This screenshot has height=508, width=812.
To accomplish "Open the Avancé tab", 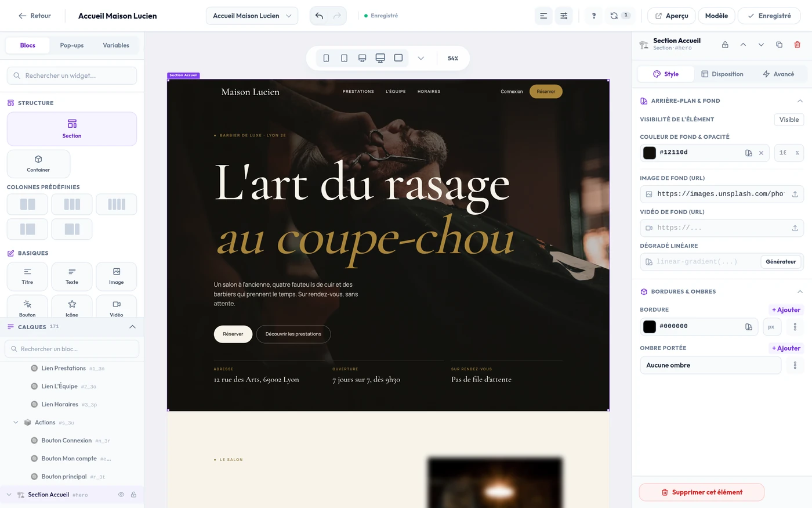I will [778, 74].
